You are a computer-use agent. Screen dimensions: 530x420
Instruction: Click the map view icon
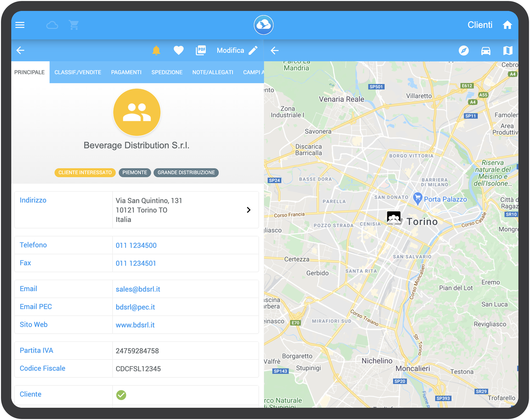pyautogui.click(x=508, y=50)
